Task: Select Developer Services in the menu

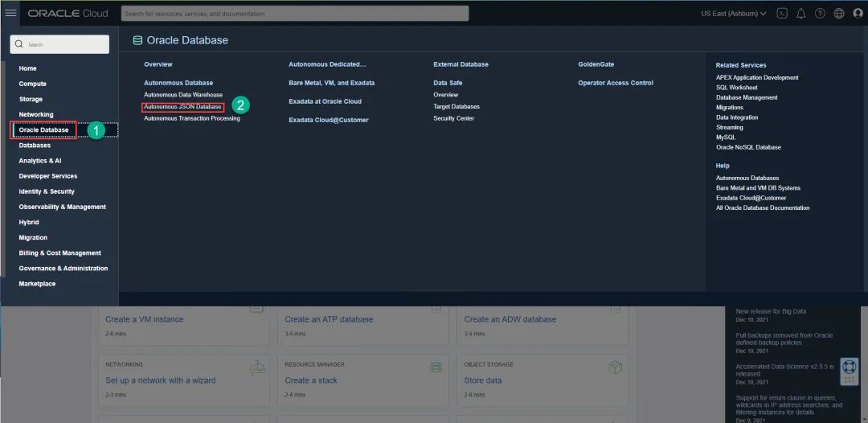Action: pos(48,176)
